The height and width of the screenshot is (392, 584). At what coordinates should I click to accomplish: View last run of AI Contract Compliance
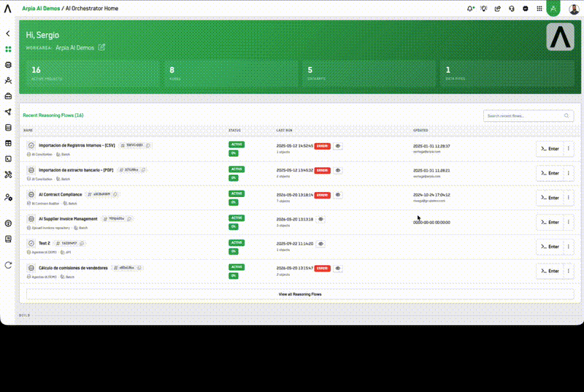[338, 195]
